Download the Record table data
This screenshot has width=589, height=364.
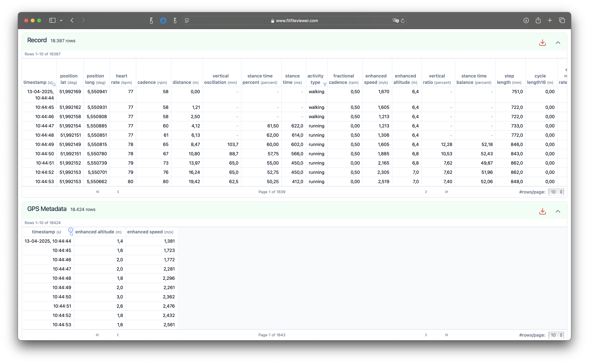click(542, 43)
